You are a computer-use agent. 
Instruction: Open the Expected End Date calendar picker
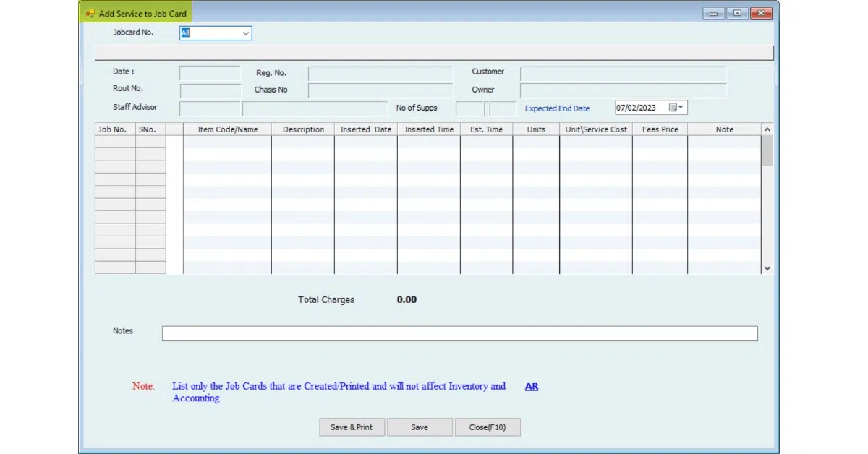pos(676,108)
